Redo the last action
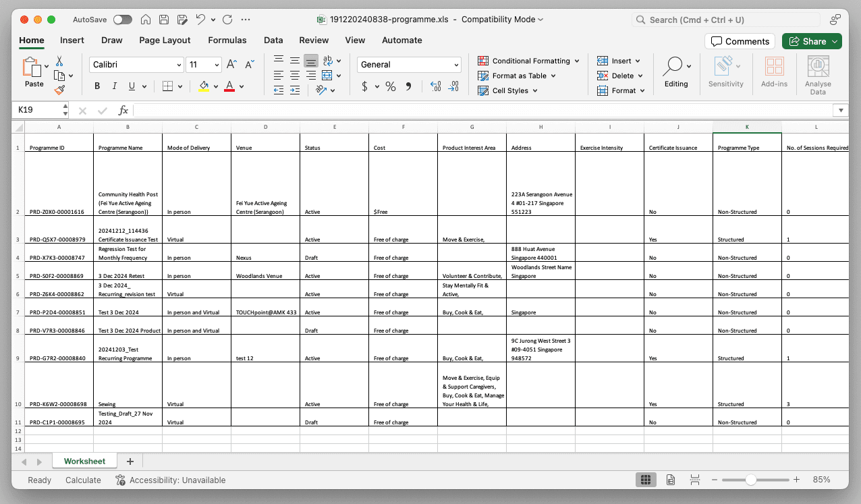This screenshot has height=504, width=861. click(227, 20)
